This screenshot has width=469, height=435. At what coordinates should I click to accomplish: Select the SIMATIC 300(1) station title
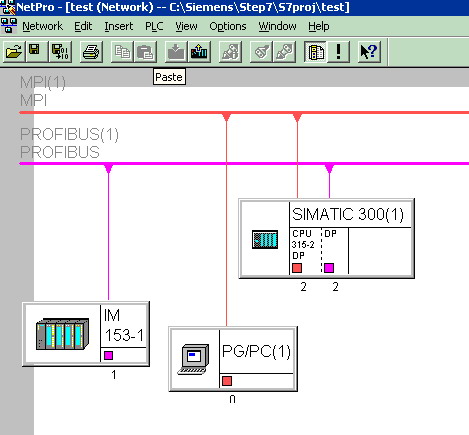(348, 214)
